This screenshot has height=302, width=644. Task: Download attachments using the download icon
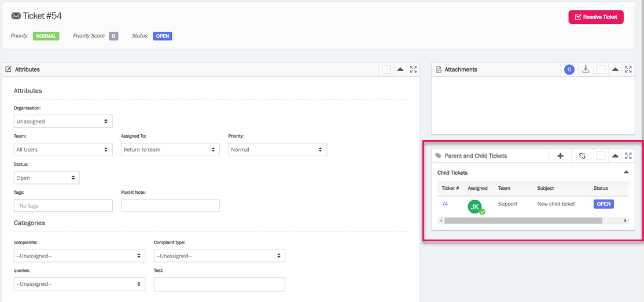pyautogui.click(x=586, y=69)
